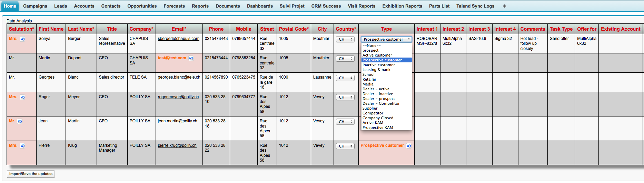Select the Hot lead comments cell
This screenshot has height=183, width=644.
(533, 43)
